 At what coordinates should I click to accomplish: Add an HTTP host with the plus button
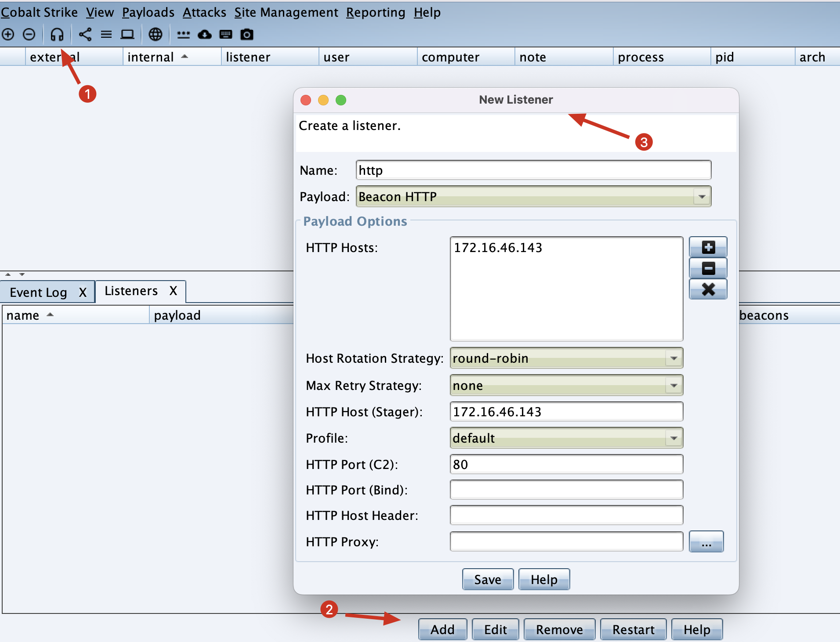click(x=708, y=247)
